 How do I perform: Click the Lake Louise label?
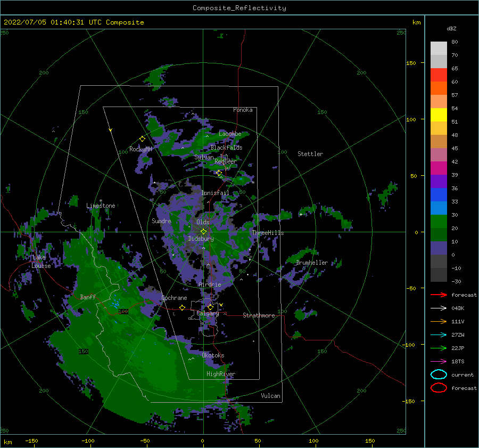[x=41, y=262]
